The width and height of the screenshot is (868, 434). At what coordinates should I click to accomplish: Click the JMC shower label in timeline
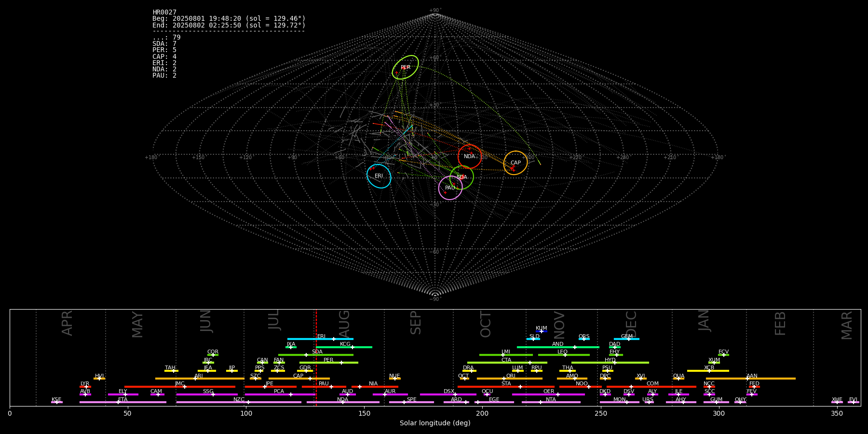(x=180, y=384)
